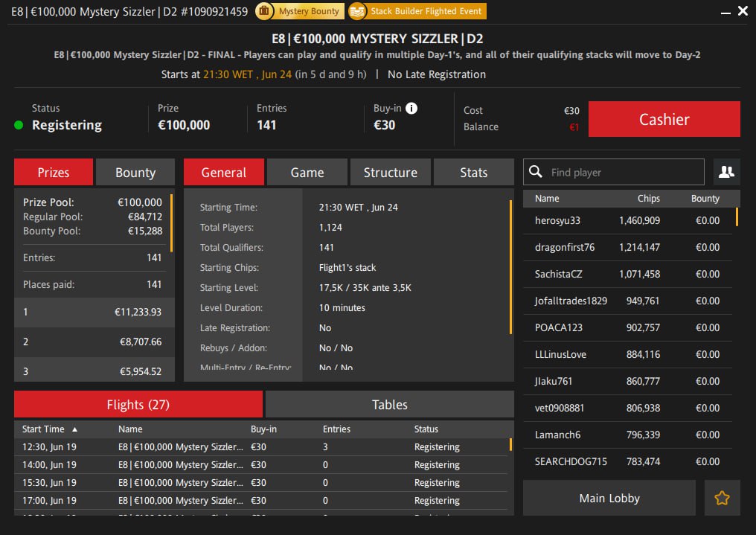Select the General tab
The width and height of the screenshot is (756, 535).
224,172
